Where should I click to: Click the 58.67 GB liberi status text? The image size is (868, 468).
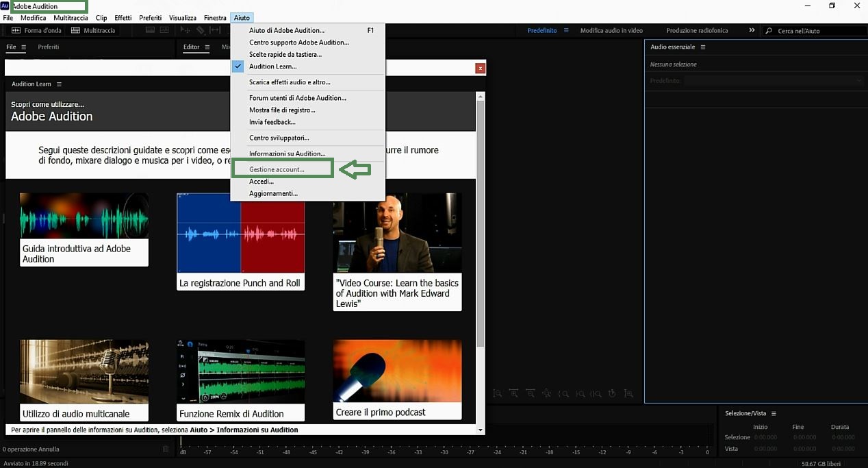[822, 463]
